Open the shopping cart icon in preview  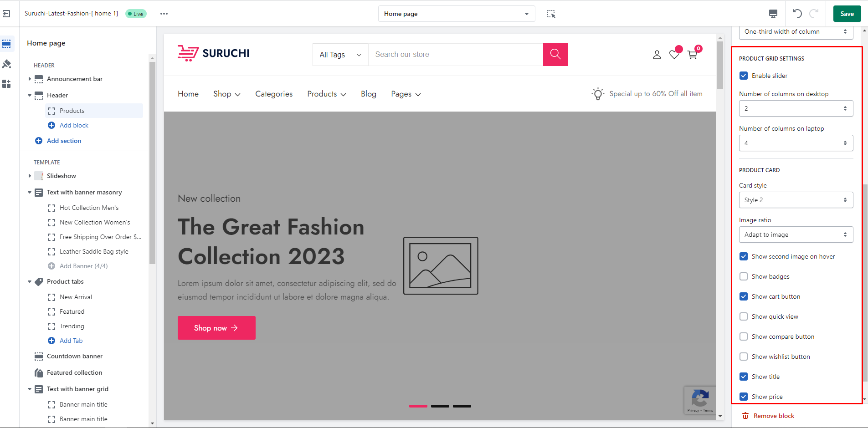[693, 55]
